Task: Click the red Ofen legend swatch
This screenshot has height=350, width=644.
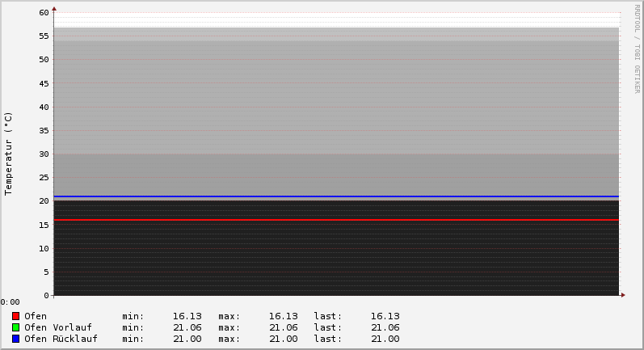Action: tap(15, 316)
